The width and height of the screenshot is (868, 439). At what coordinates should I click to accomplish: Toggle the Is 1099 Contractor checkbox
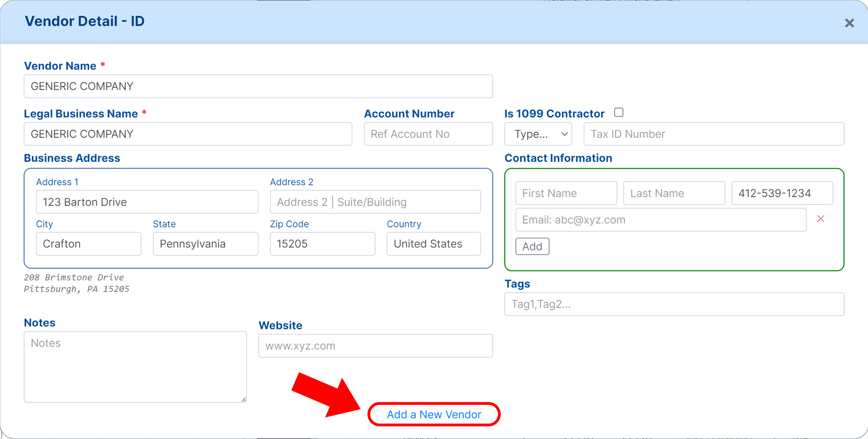619,112
